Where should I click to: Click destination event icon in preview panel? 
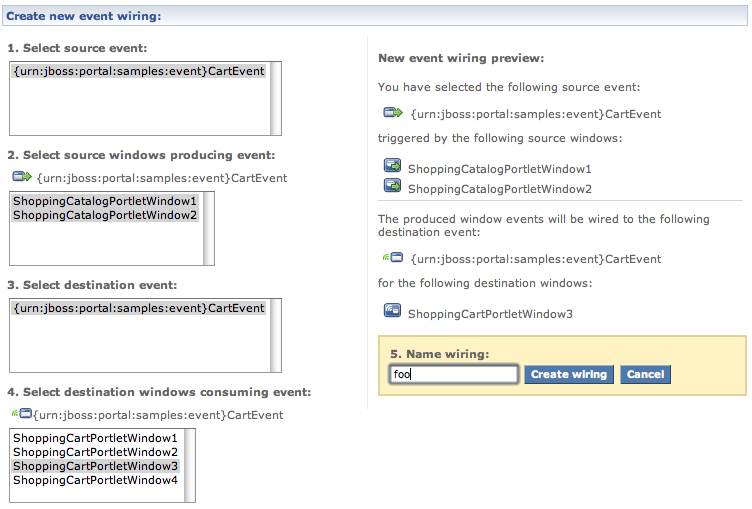[x=392, y=258]
